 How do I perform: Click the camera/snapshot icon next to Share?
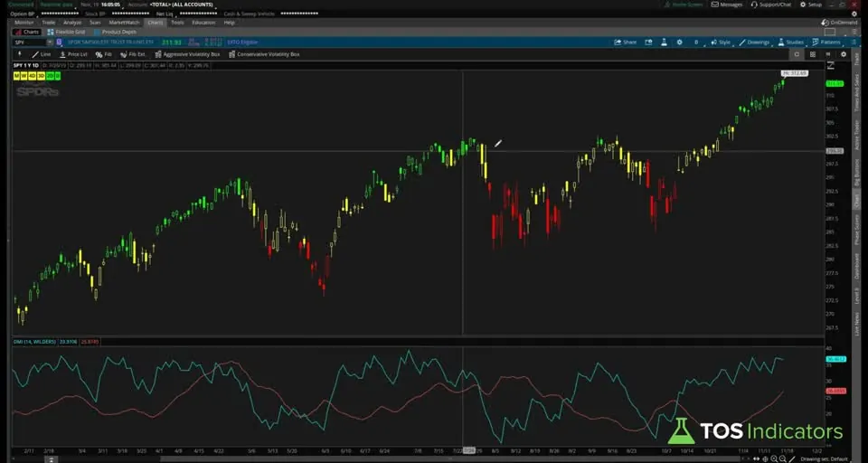coord(648,43)
